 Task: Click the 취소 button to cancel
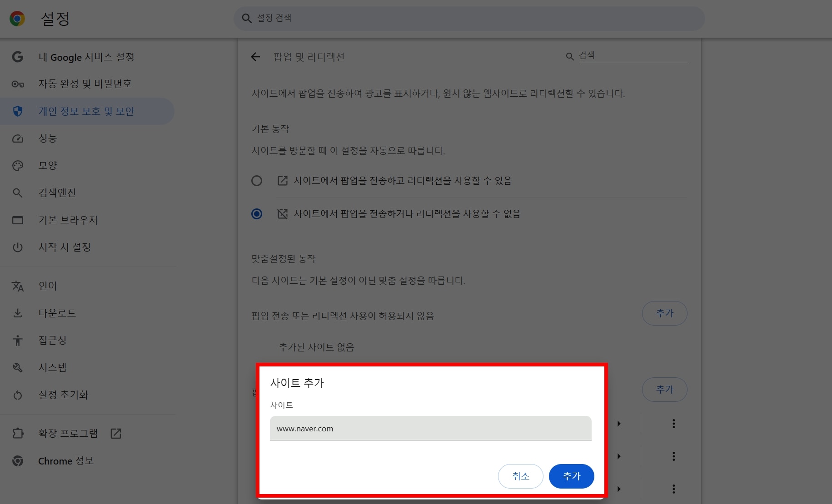pos(520,476)
